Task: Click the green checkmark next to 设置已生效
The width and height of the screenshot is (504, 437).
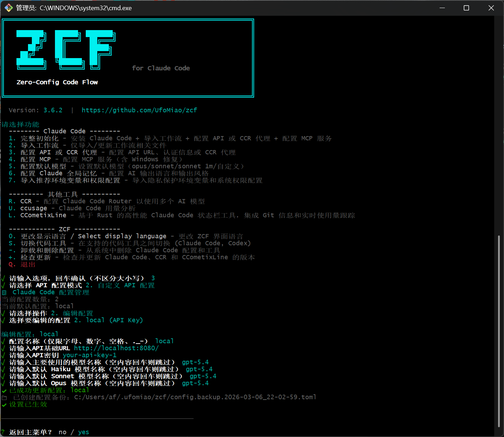Action: [4, 405]
